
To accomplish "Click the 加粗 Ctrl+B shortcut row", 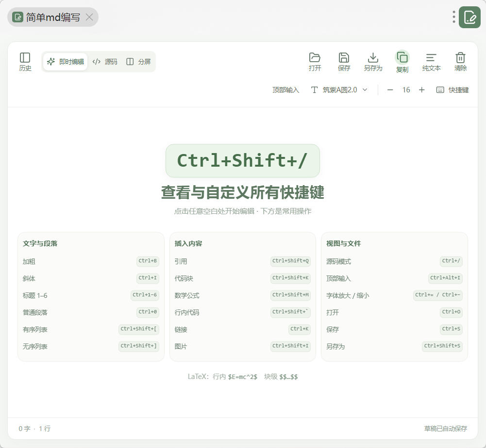I will click(x=91, y=261).
